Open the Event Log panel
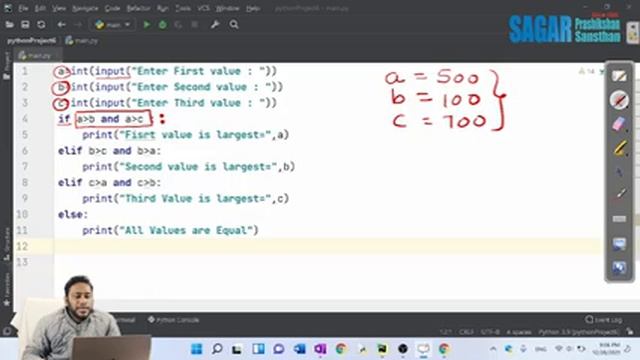Image resolution: width=640 pixels, height=360 pixels. pos(604,320)
